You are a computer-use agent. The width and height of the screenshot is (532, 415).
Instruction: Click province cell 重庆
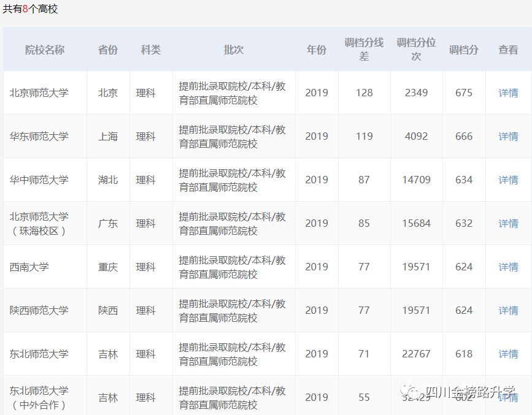[x=108, y=267]
